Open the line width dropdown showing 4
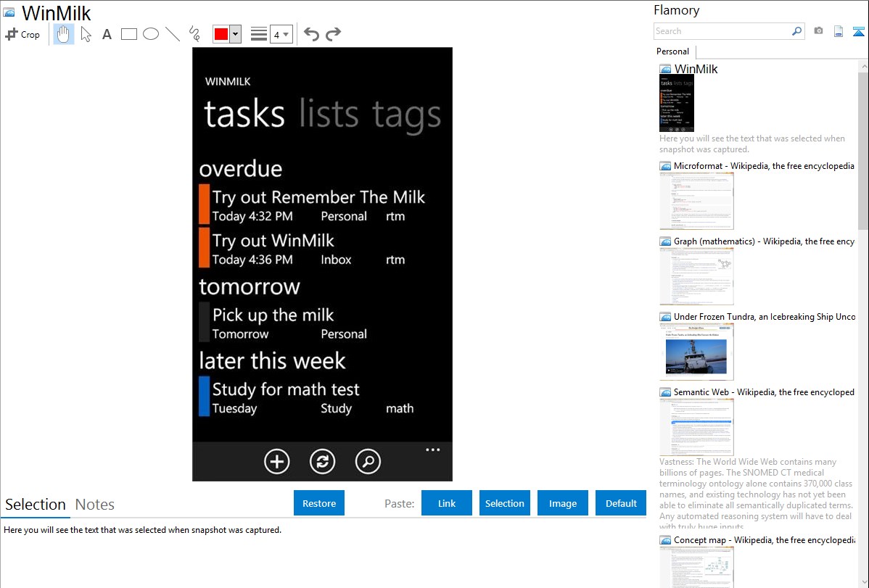The height and width of the screenshot is (588, 869). [x=281, y=34]
